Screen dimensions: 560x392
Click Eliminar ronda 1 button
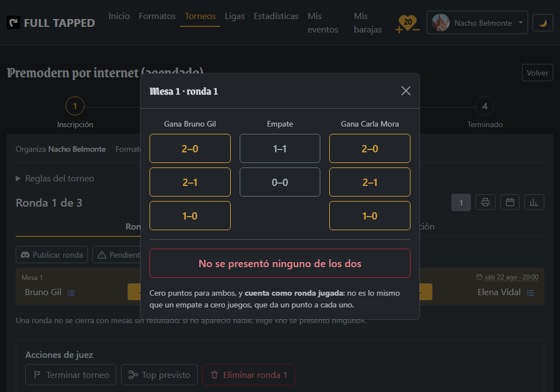tap(249, 375)
